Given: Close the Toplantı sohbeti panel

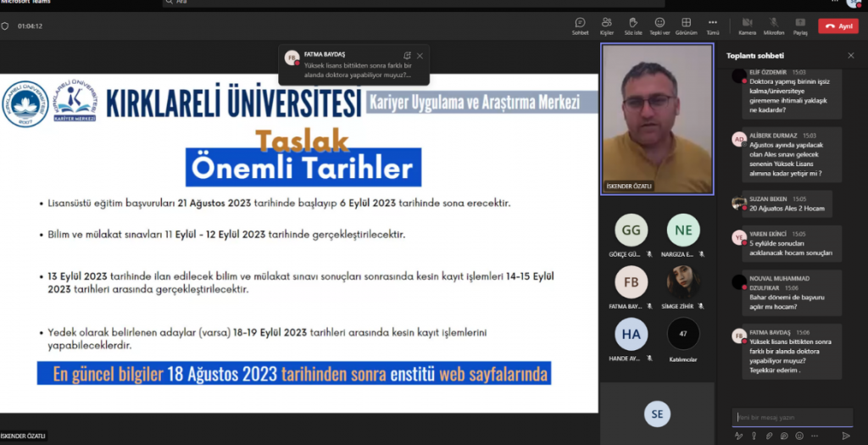Looking at the screenshot, I should point(851,55).
